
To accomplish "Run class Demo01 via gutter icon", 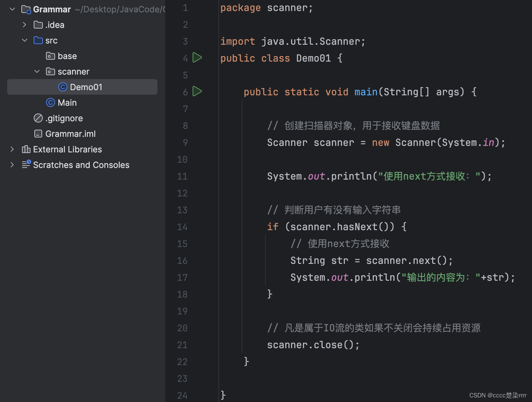I will coord(197,58).
